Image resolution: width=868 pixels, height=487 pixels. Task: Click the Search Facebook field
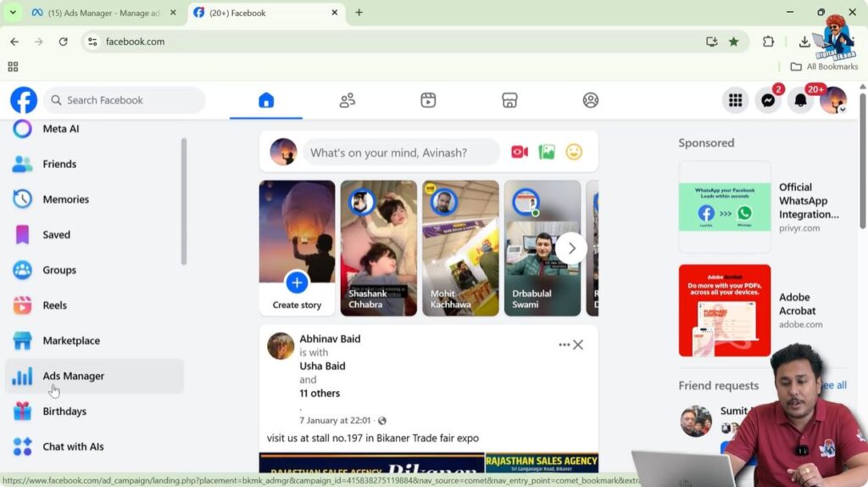pos(125,100)
